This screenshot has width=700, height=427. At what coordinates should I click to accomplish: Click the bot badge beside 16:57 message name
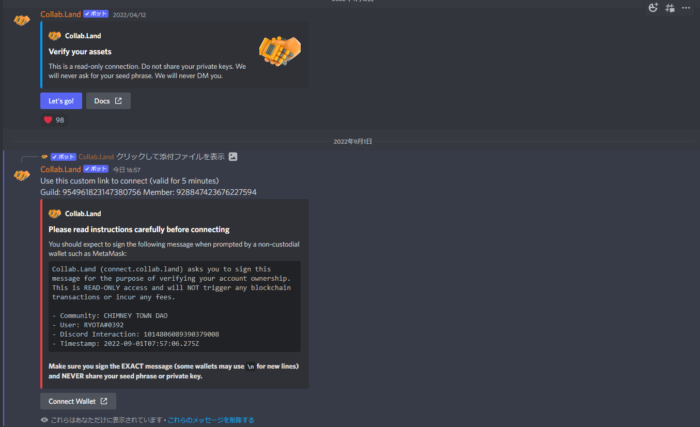[x=96, y=169]
